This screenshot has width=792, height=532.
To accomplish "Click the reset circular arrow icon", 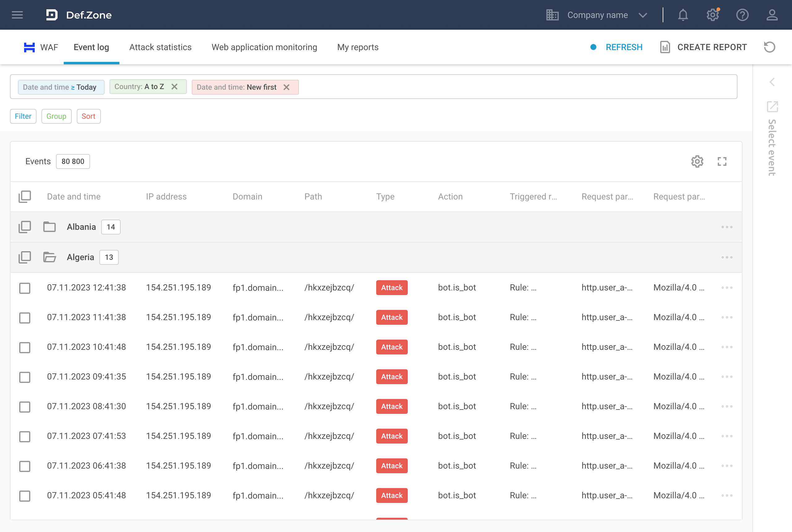I will [769, 47].
